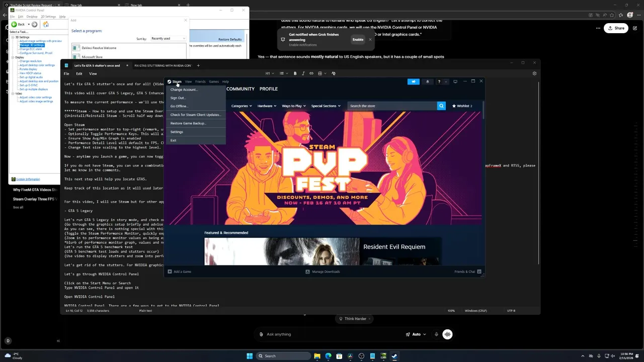Open Grok Auto model selector
The height and width of the screenshot is (362, 644).
[x=416, y=334]
